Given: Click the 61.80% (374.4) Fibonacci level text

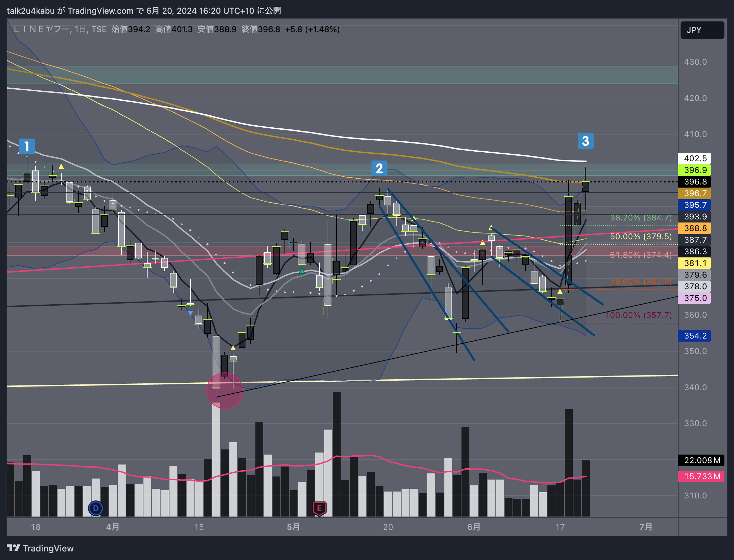Looking at the screenshot, I should click(641, 255).
